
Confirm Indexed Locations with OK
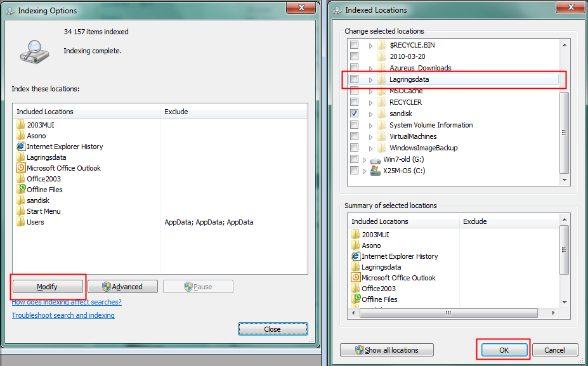coord(504,350)
